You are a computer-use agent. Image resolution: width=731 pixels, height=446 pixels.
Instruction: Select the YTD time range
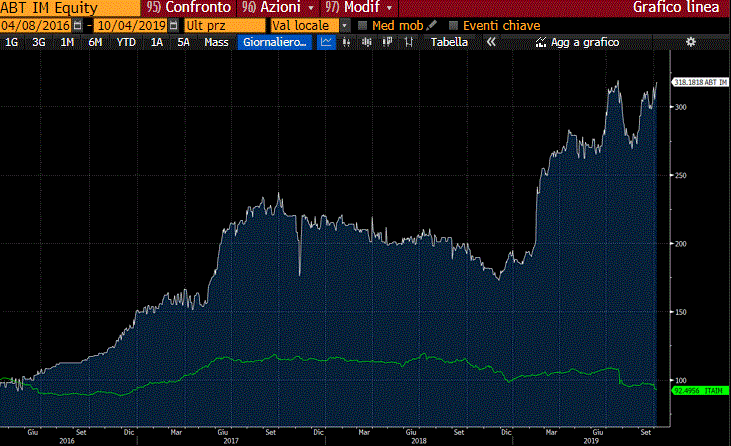click(x=126, y=42)
